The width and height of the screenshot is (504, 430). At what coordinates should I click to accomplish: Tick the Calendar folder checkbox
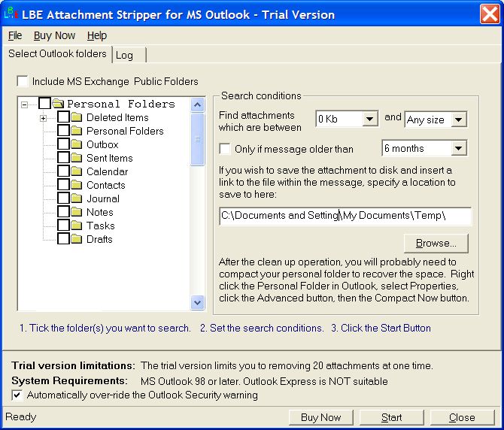[x=64, y=171]
